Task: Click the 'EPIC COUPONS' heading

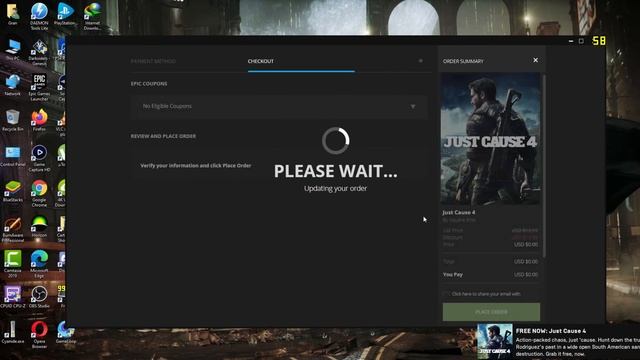Action: coord(149,84)
